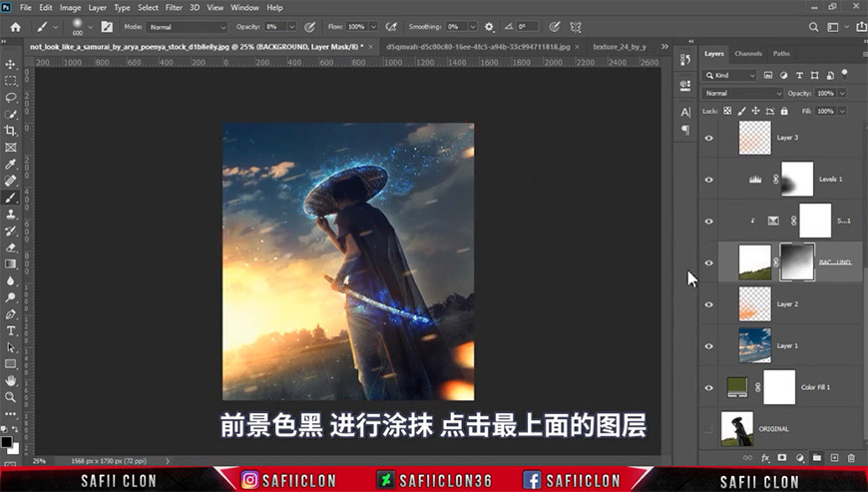Hide Layer 1 with eye icon
Image resolution: width=868 pixels, height=492 pixels.
708,346
